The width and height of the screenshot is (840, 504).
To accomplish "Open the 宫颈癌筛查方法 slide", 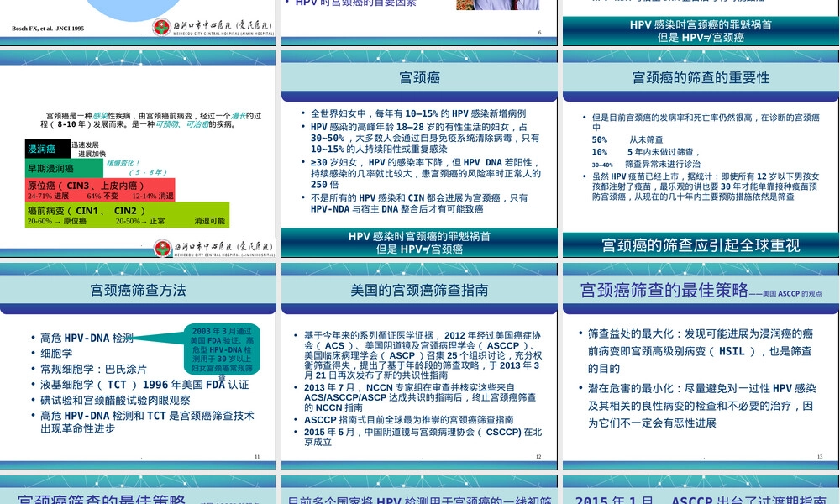I will click(x=138, y=366).
